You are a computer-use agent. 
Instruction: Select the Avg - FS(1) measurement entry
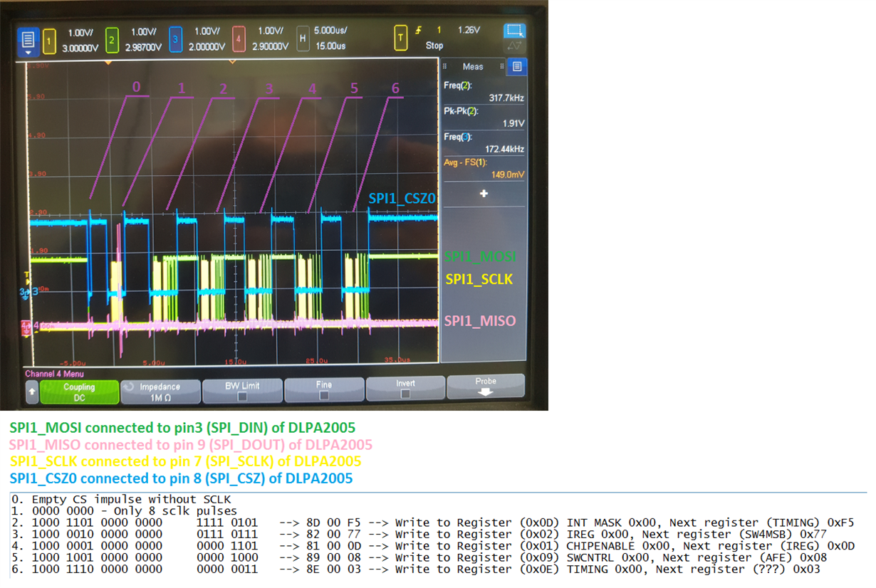(x=484, y=168)
